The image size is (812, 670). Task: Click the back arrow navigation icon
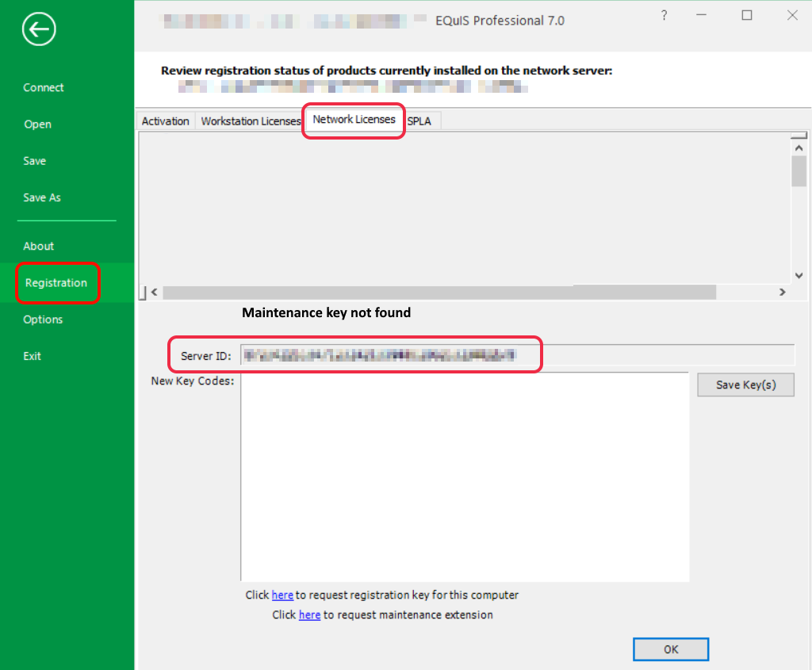[38, 29]
